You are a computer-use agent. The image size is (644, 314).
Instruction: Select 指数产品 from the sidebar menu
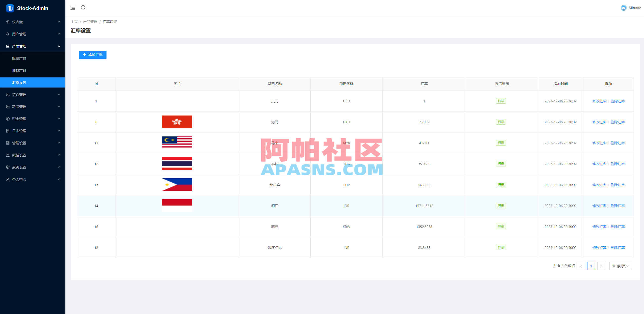click(19, 70)
